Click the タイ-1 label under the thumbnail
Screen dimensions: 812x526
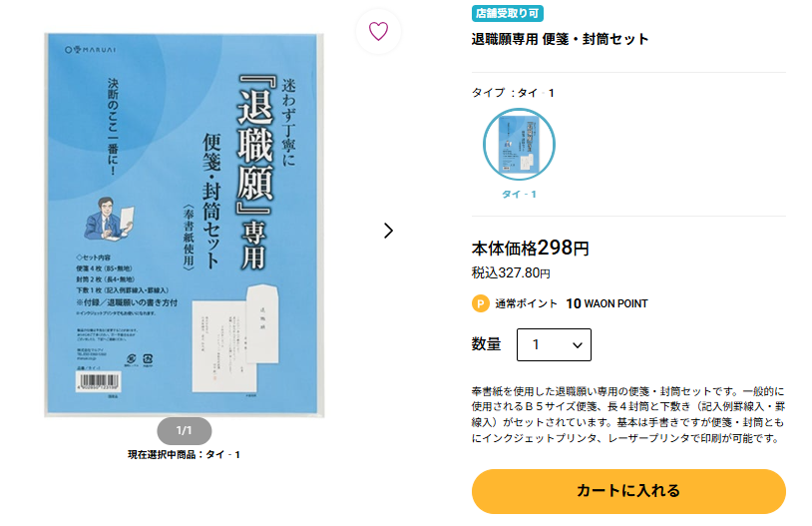pos(519,195)
